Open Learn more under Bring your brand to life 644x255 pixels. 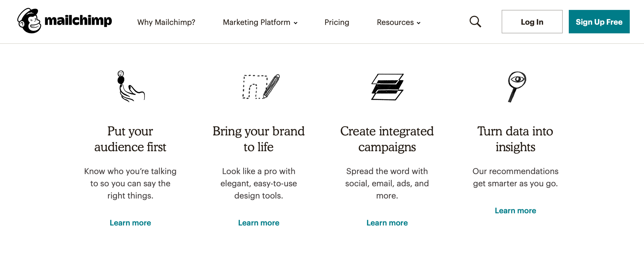tap(259, 223)
